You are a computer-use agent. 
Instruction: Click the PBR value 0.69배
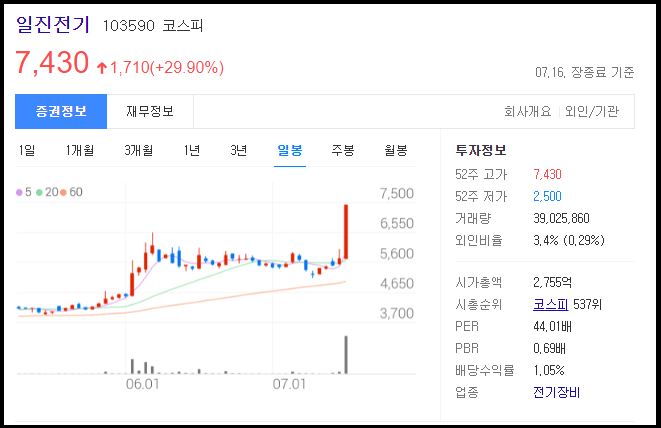coord(549,348)
